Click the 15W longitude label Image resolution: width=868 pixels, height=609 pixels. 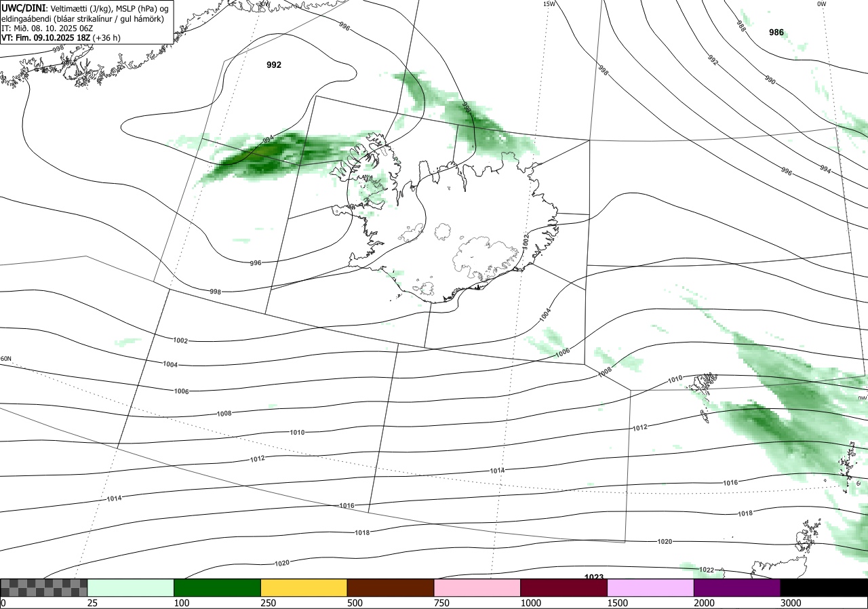click(549, 3)
